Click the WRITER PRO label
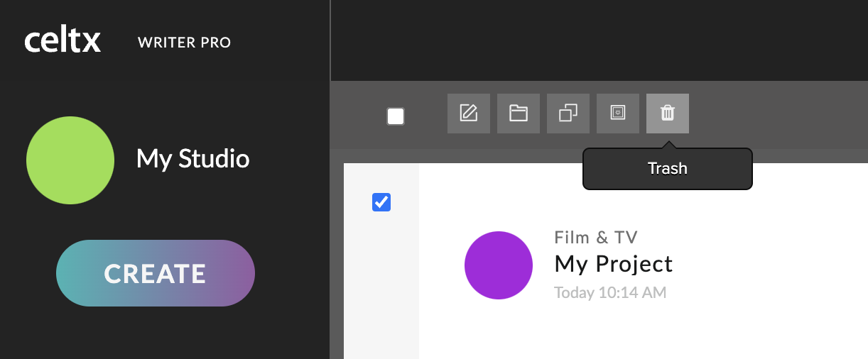868x359 pixels. 185,43
